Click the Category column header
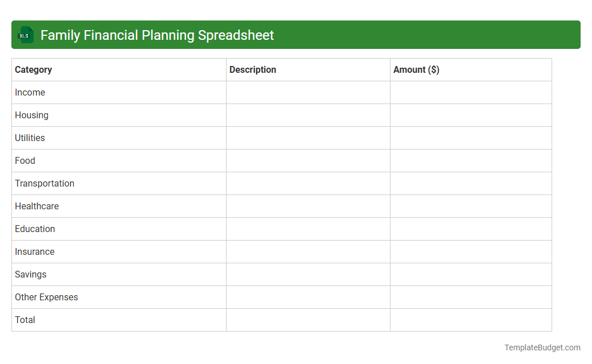Screen dimensions: 592x364 click(34, 69)
